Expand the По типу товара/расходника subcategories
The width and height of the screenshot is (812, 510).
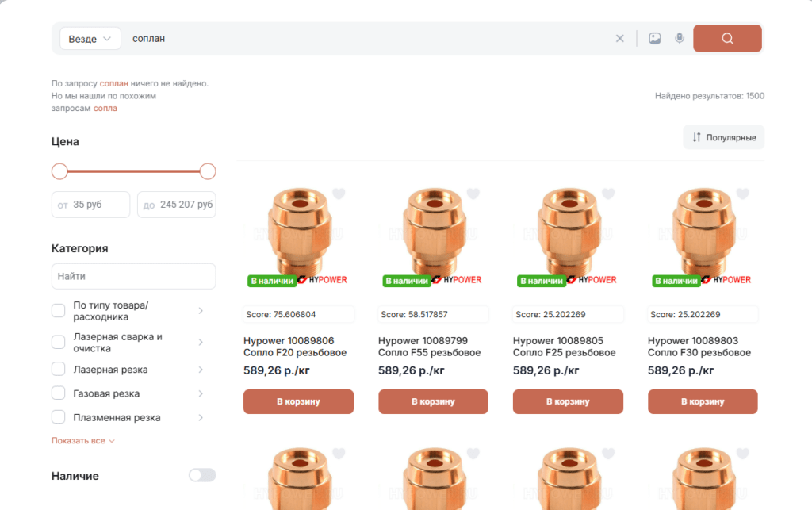[x=201, y=311]
